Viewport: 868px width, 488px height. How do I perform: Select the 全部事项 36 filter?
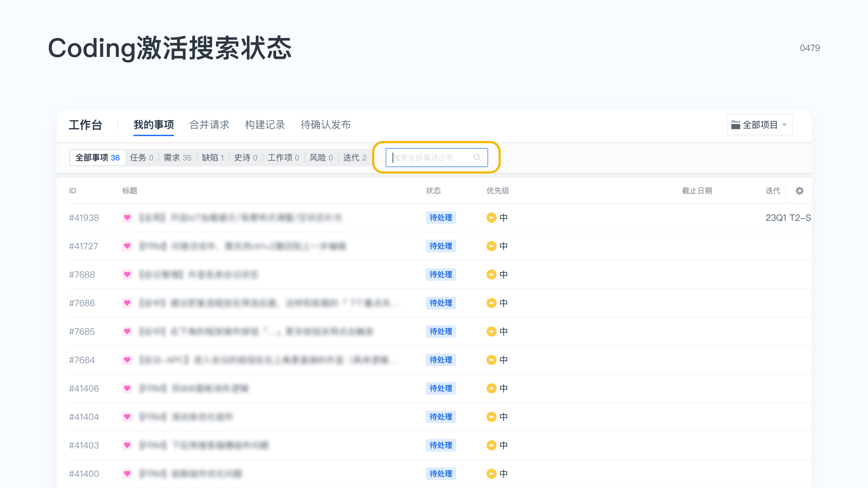pos(98,158)
